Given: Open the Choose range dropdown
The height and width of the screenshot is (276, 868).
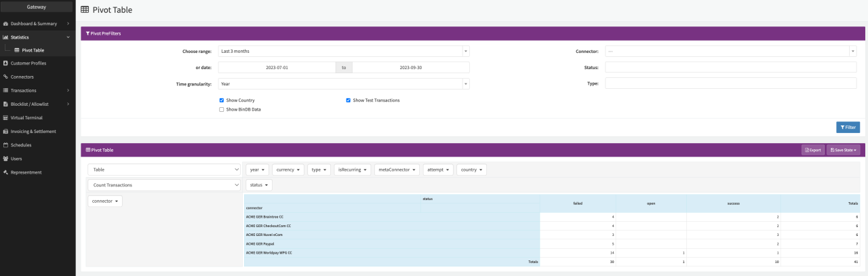Looking at the screenshot, I should point(343,51).
